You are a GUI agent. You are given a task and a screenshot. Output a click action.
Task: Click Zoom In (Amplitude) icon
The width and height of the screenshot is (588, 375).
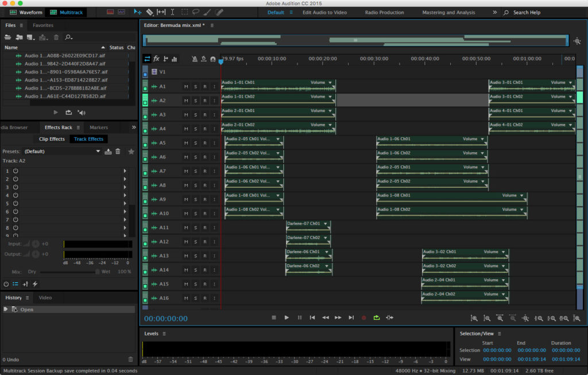[474, 318]
